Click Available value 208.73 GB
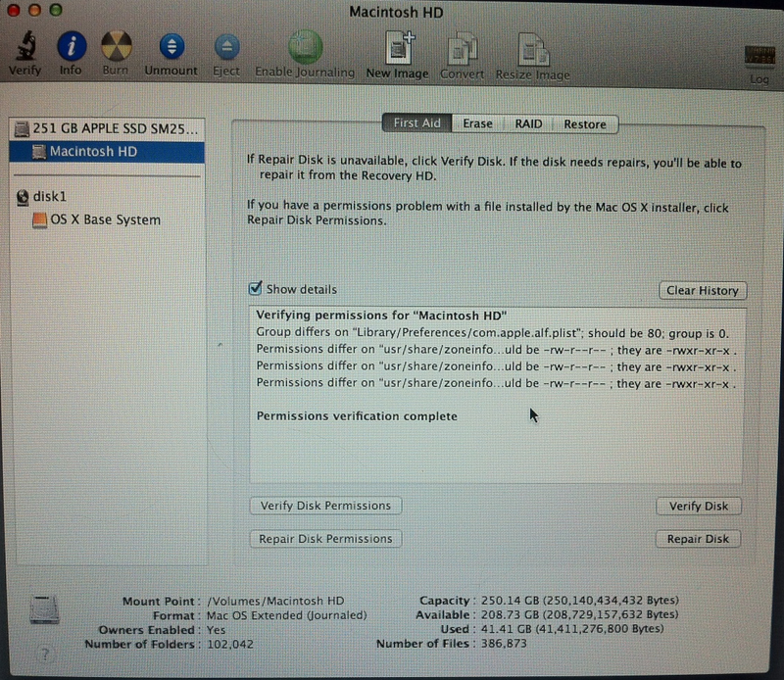Image resolution: width=784 pixels, height=680 pixels. [579, 614]
